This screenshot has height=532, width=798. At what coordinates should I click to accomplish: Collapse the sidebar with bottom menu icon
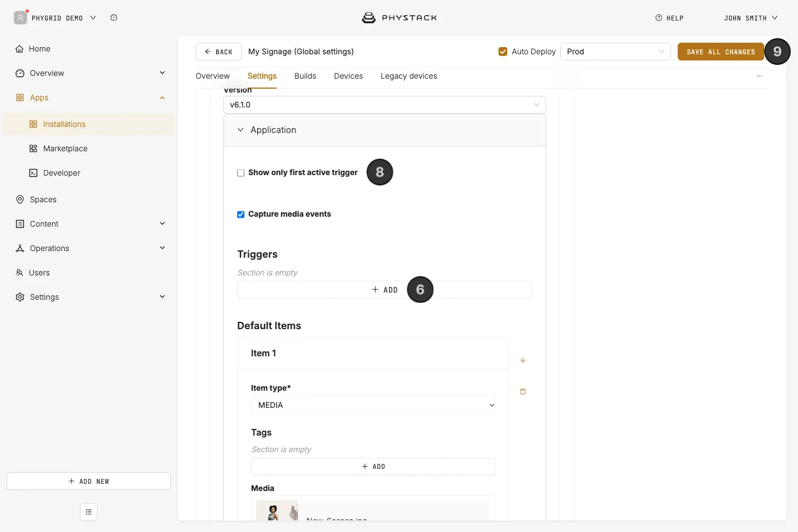click(89, 512)
